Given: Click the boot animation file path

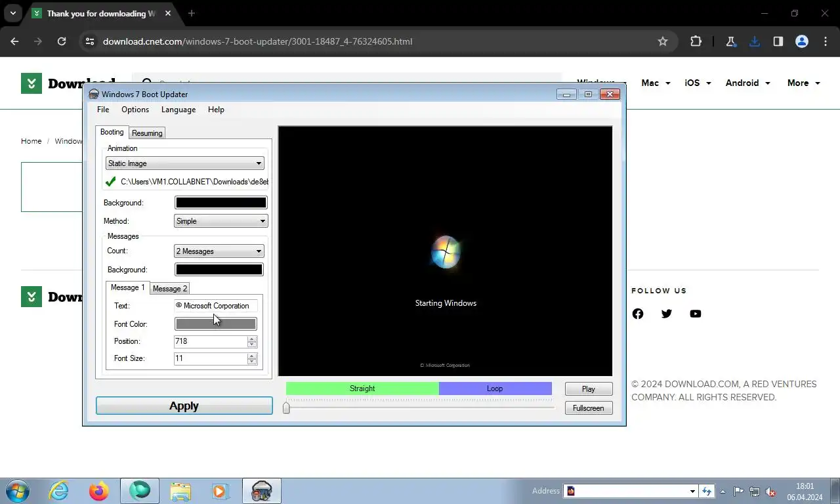Looking at the screenshot, I should pos(194,182).
